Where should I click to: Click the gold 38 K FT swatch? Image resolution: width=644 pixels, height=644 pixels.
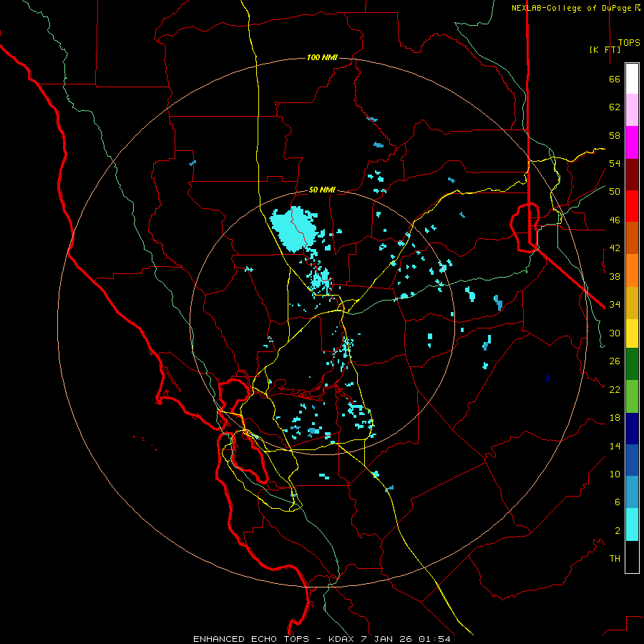coord(632,303)
